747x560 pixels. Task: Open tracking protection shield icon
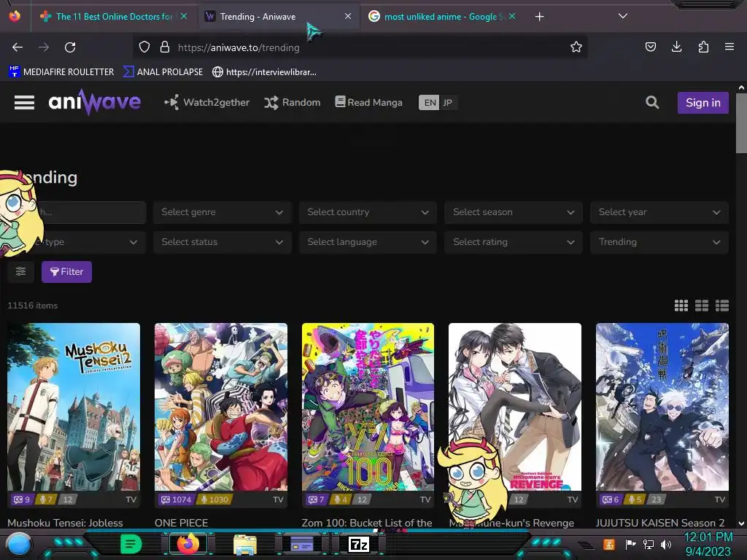click(x=144, y=47)
